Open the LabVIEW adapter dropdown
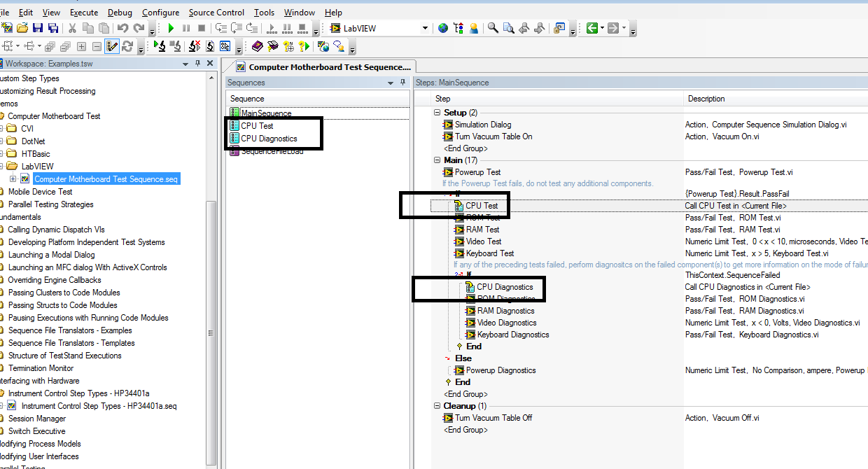This screenshot has width=868, height=469. tap(425, 28)
